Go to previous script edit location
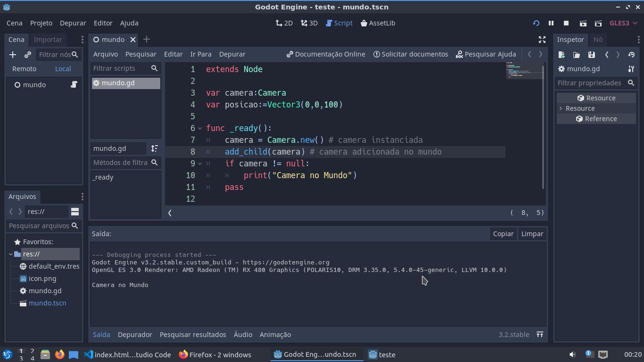This screenshot has height=362, width=644. (x=529, y=54)
